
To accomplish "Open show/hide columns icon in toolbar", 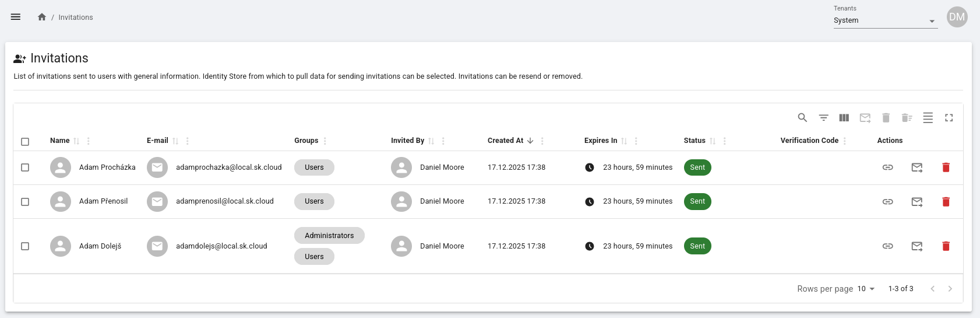I will [844, 118].
